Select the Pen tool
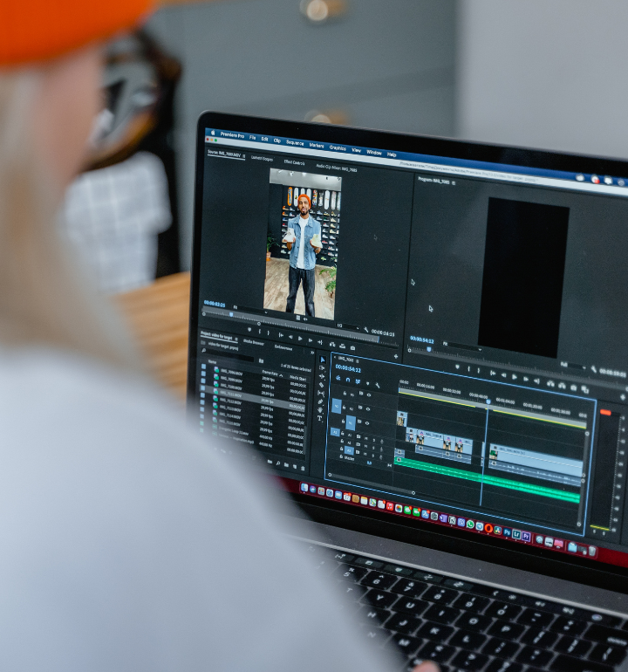628x672 pixels. 320,401
